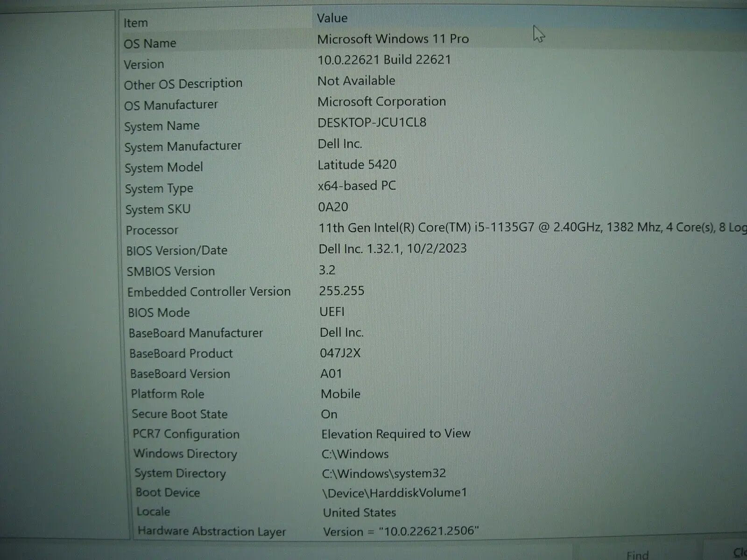Select value \Device\HarddiskVolume1
The image size is (747, 560).
[x=395, y=493]
